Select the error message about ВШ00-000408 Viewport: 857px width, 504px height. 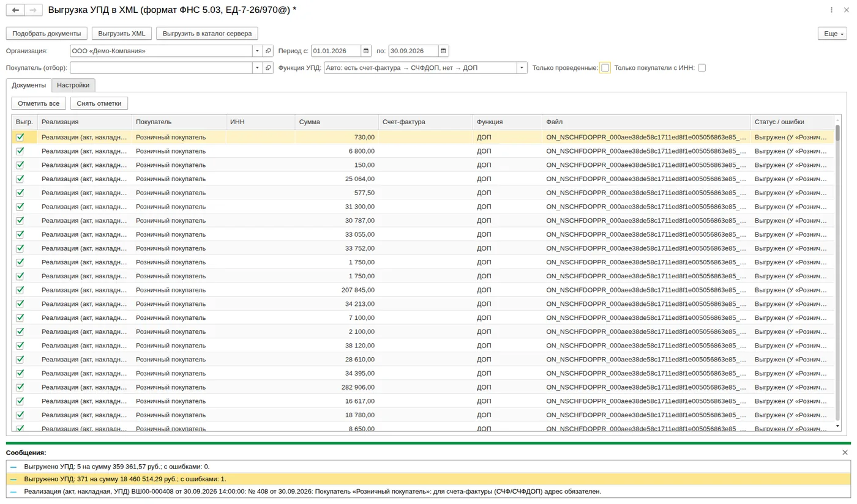(428, 491)
